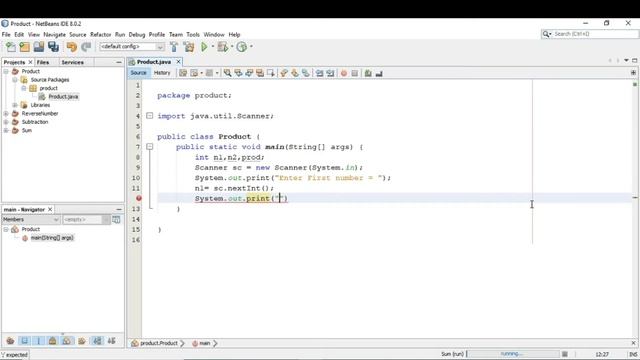
Task: Open the File menu
Action: tap(6, 35)
